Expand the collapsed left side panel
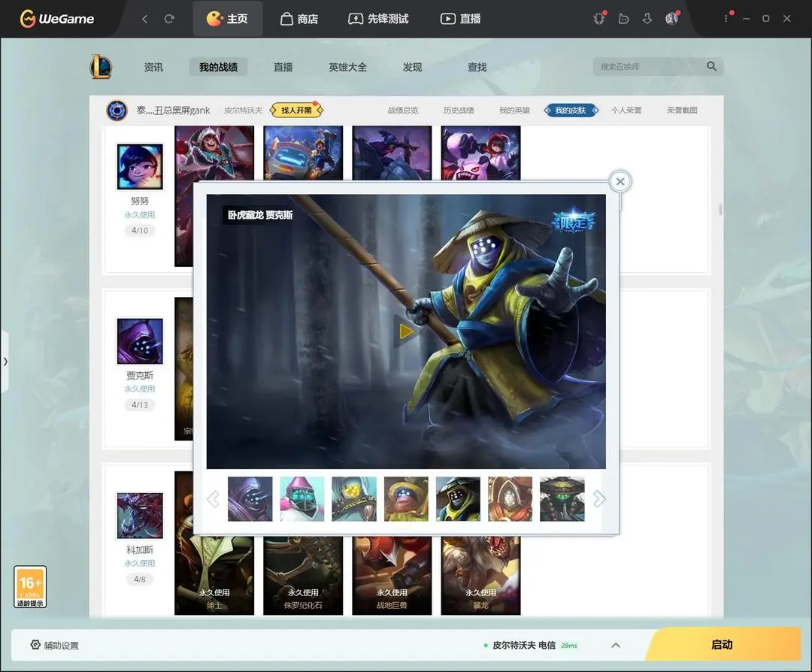The width and height of the screenshot is (812, 672). click(x=5, y=362)
